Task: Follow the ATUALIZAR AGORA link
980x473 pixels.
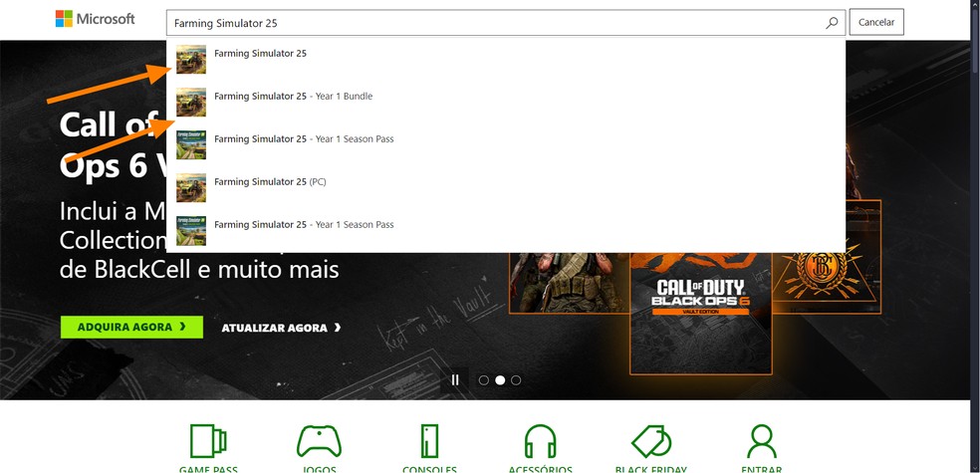Action: [281, 328]
